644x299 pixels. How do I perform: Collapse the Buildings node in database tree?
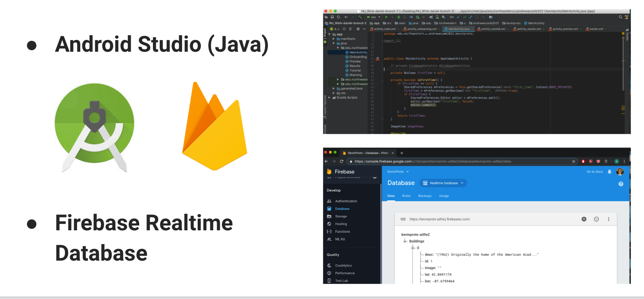[405, 241]
